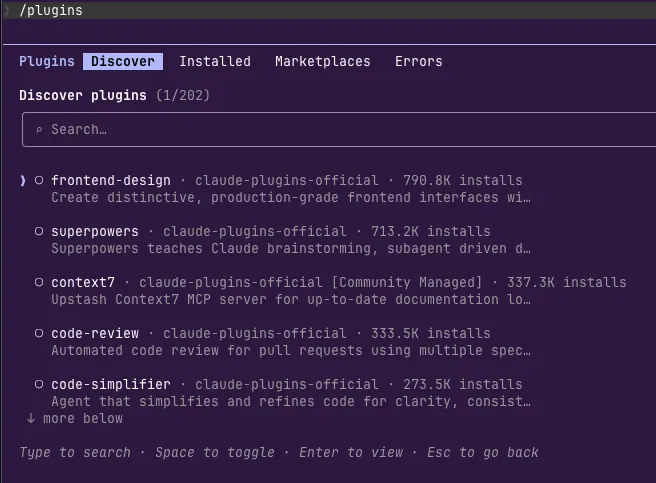Click the [Community Managed] label on context7
656x483 pixels.
pyautogui.click(x=407, y=283)
